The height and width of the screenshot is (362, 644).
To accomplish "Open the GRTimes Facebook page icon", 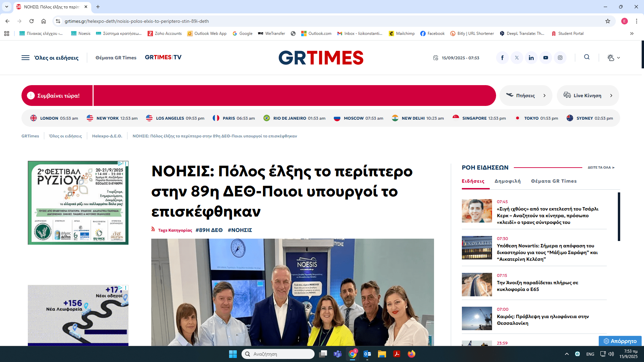I will pos(502,58).
